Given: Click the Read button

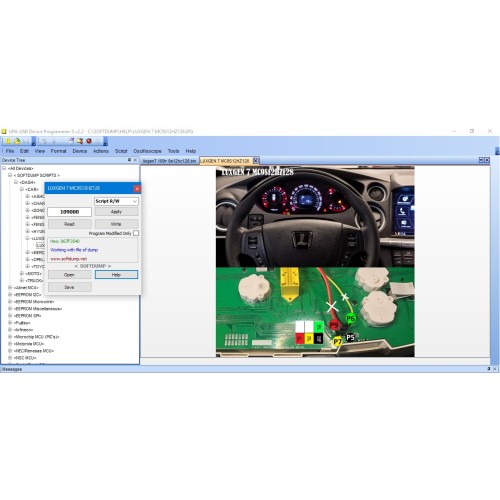Looking at the screenshot, I should tap(69, 224).
